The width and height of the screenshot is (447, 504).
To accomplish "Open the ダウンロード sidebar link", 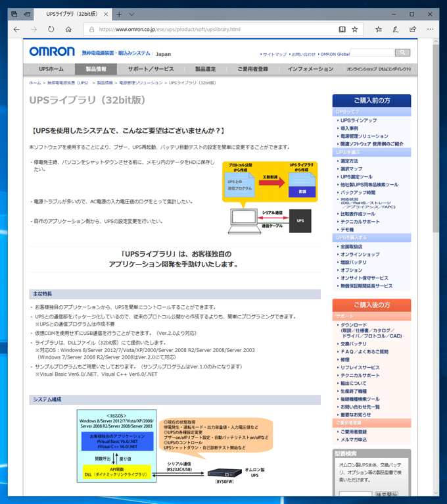I will [x=354, y=325].
